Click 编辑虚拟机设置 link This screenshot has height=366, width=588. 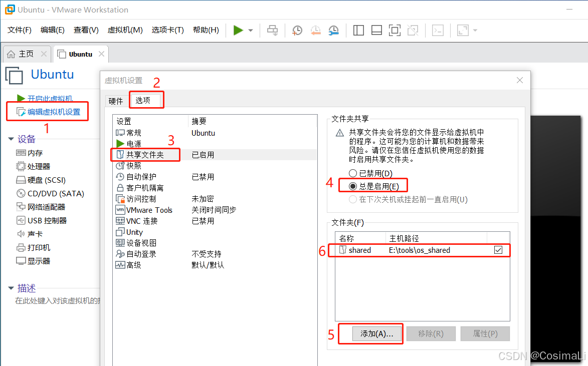(54, 112)
